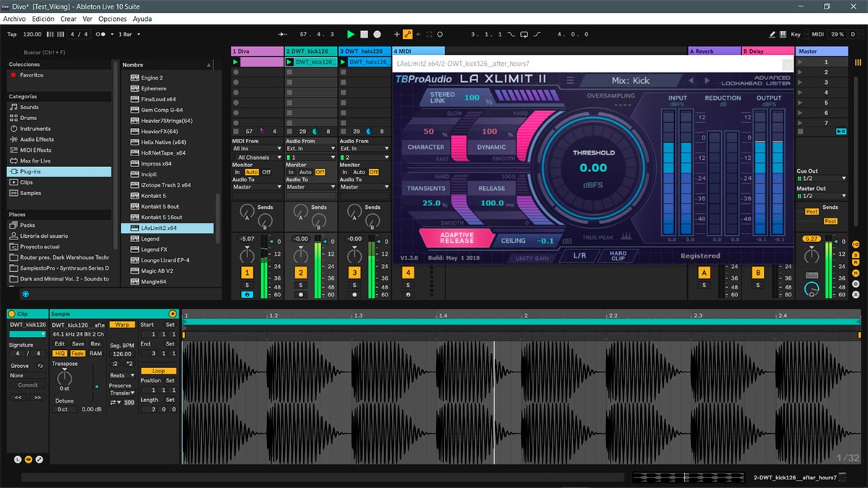This screenshot has height=488, width=868.
Task: Enable the Arrangement Loop switch
Action: pos(524,34)
